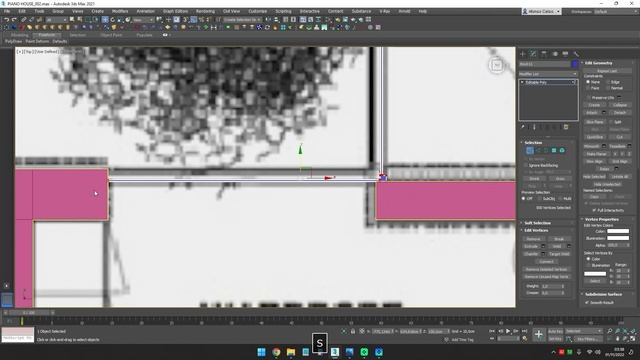Activate the Select and Move tool

pyautogui.click(x=105, y=20)
